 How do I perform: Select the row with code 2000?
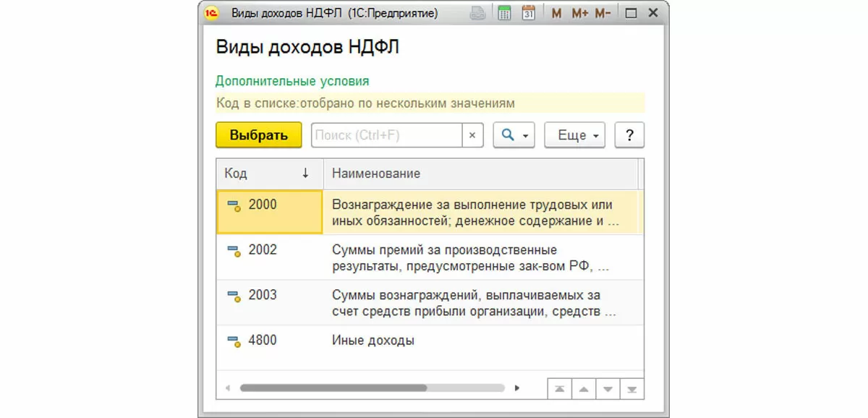point(430,213)
